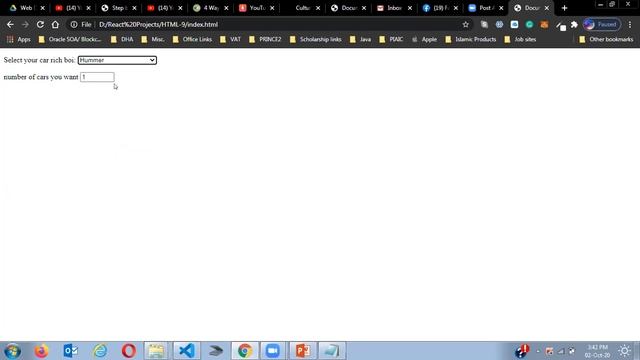Open the Apple bookmark

tap(424, 40)
